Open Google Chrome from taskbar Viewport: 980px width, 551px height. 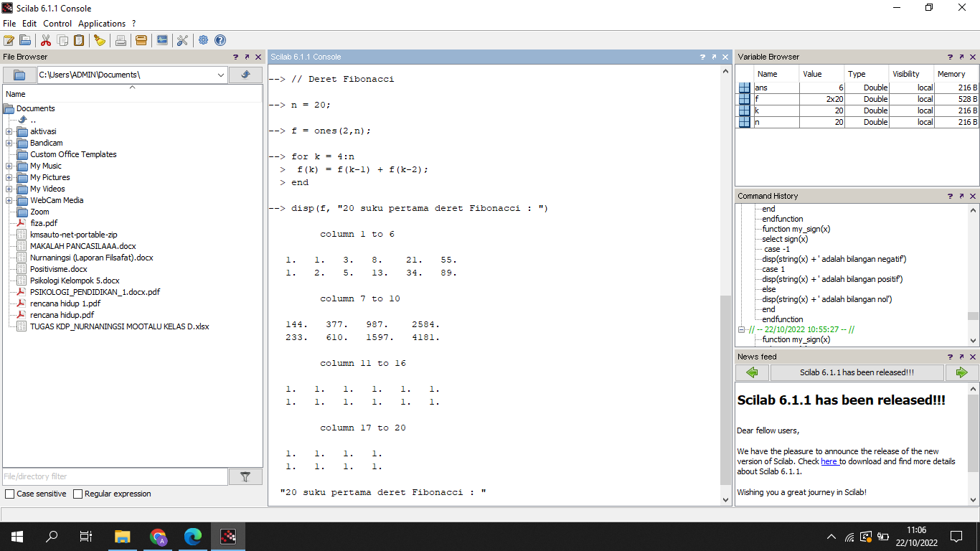click(159, 536)
